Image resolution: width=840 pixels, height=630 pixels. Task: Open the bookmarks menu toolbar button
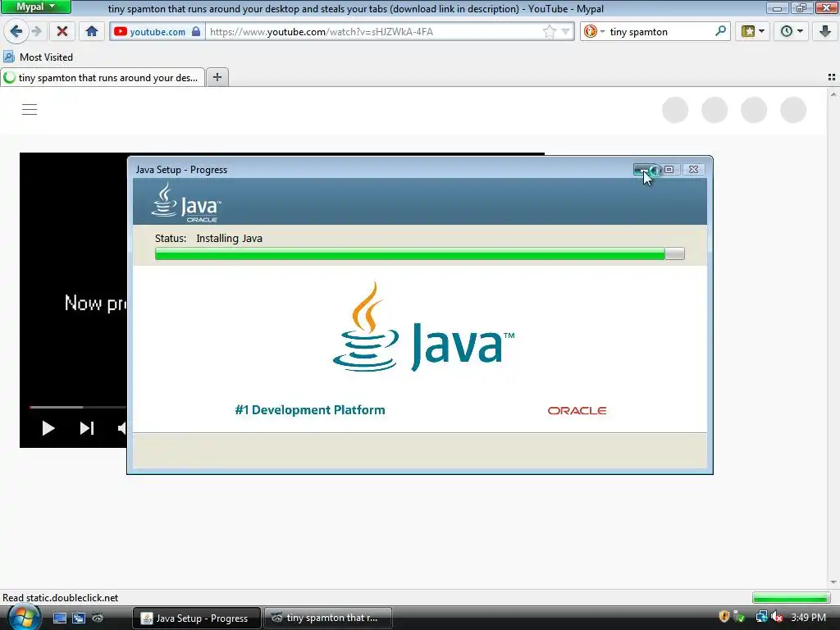pos(753,32)
